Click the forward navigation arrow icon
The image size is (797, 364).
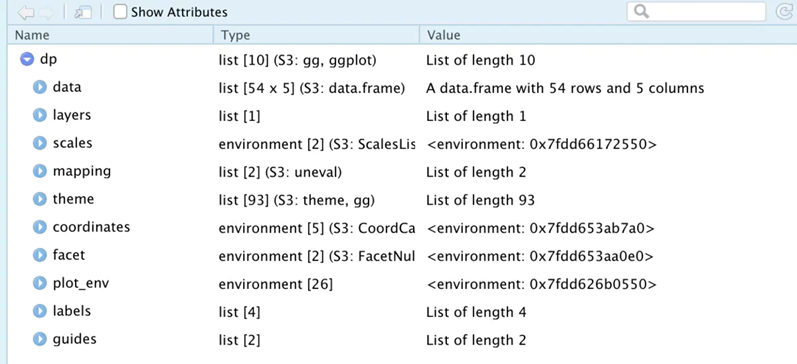45,12
